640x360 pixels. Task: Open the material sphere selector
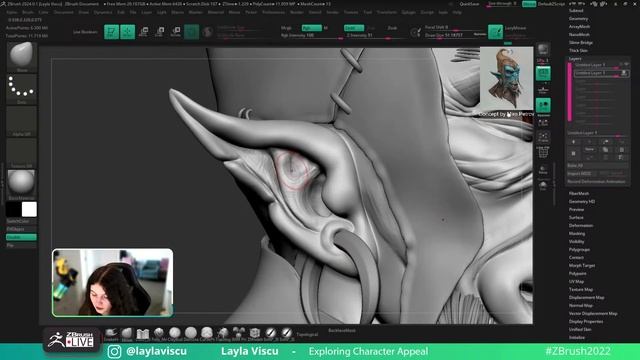pos(22,184)
